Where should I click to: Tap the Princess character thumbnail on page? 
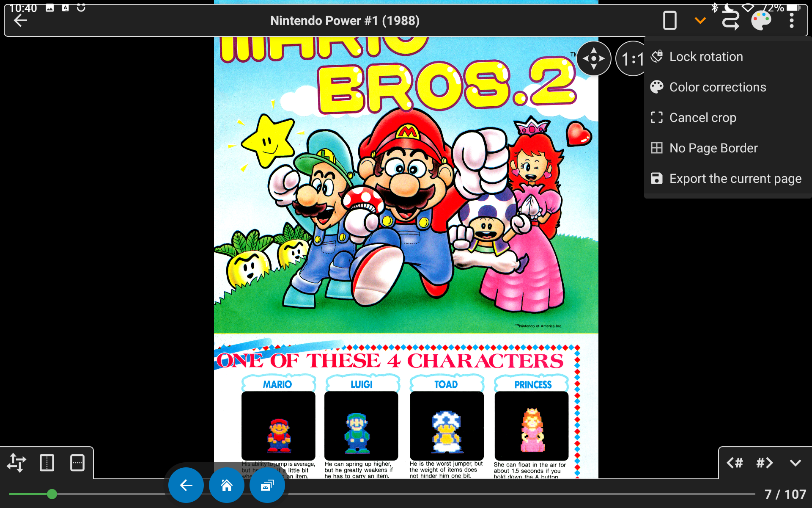532,425
